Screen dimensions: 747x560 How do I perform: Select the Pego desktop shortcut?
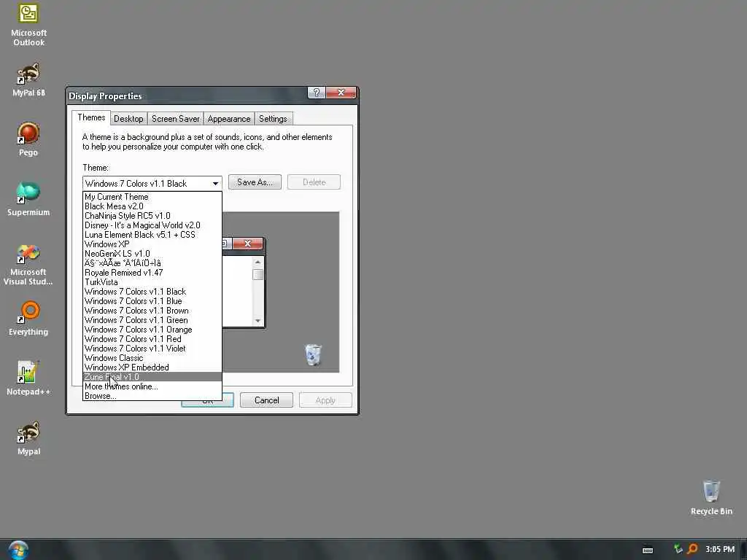coord(28,139)
